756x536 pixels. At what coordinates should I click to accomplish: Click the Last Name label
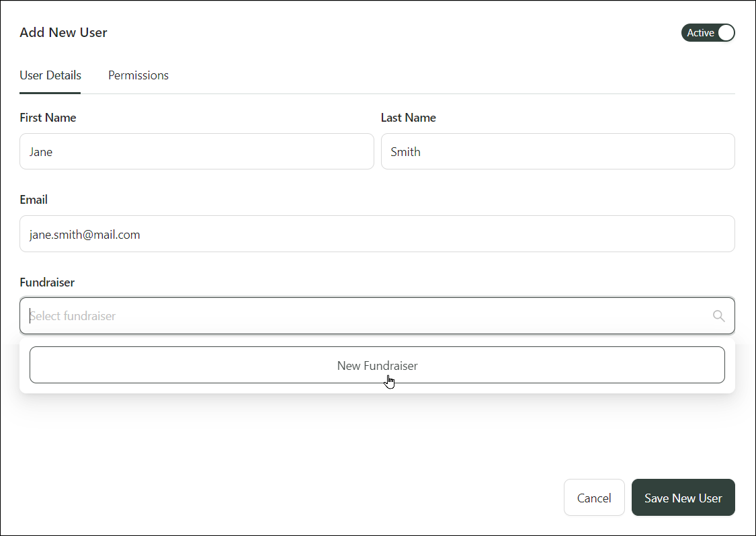pyautogui.click(x=408, y=118)
